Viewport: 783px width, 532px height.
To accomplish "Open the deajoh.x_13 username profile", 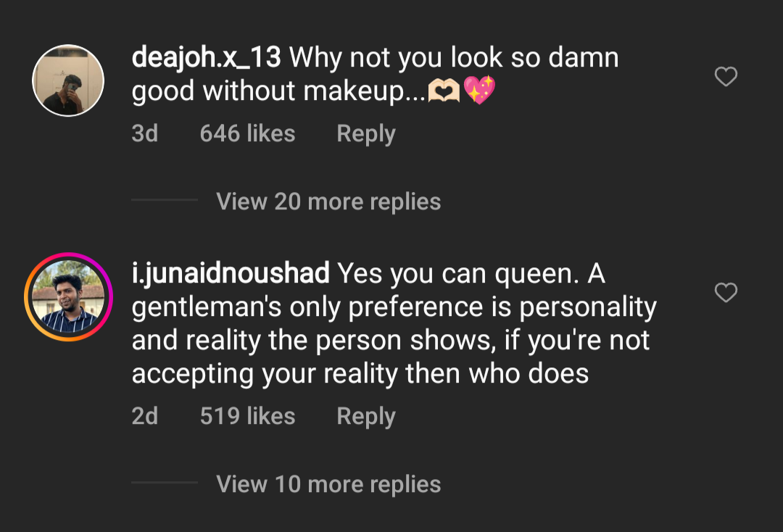I will [x=206, y=57].
